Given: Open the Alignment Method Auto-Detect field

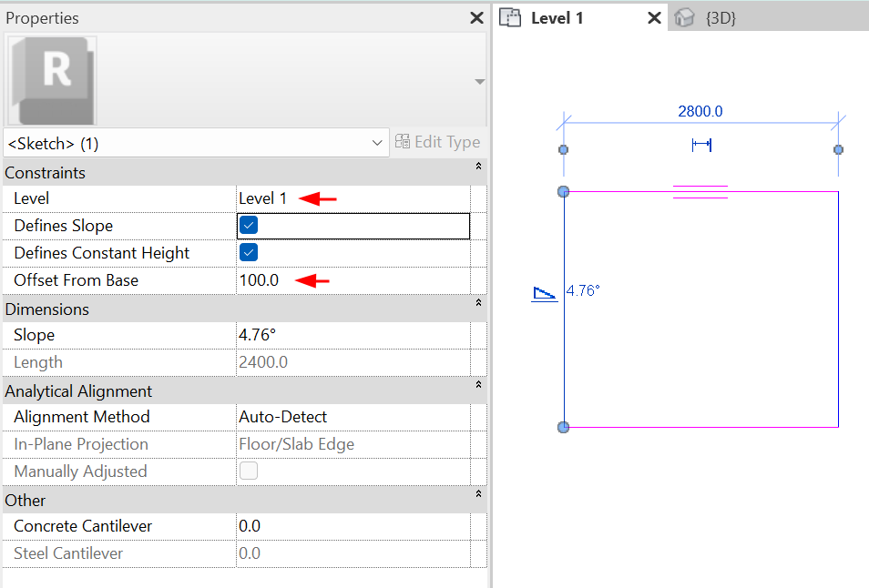Looking at the screenshot, I should pos(353,416).
